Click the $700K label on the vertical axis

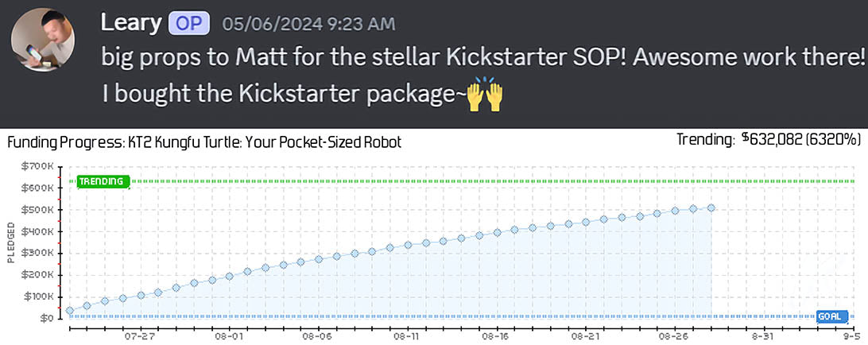pyautogui.click(x=40, y=166)
